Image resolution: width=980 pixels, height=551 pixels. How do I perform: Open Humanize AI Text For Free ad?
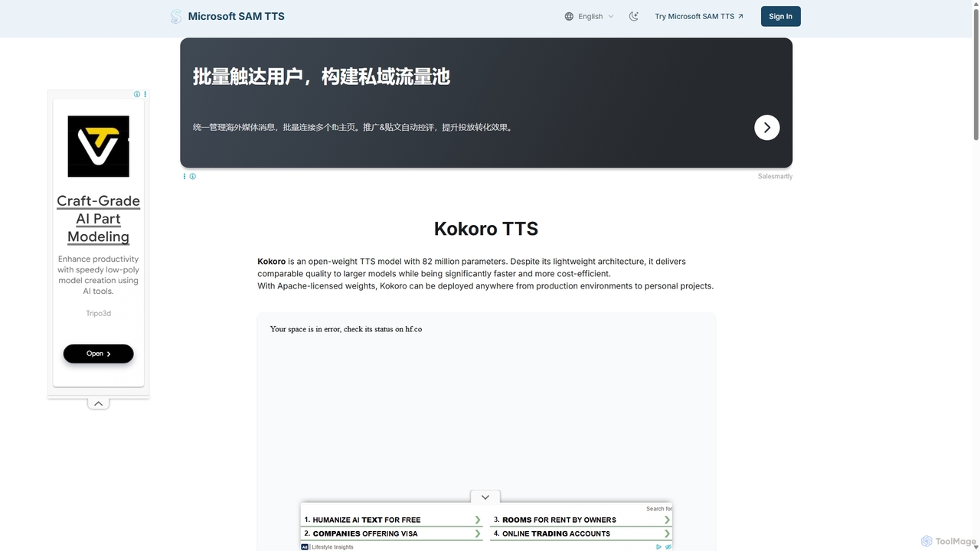(x=366, y=520)
